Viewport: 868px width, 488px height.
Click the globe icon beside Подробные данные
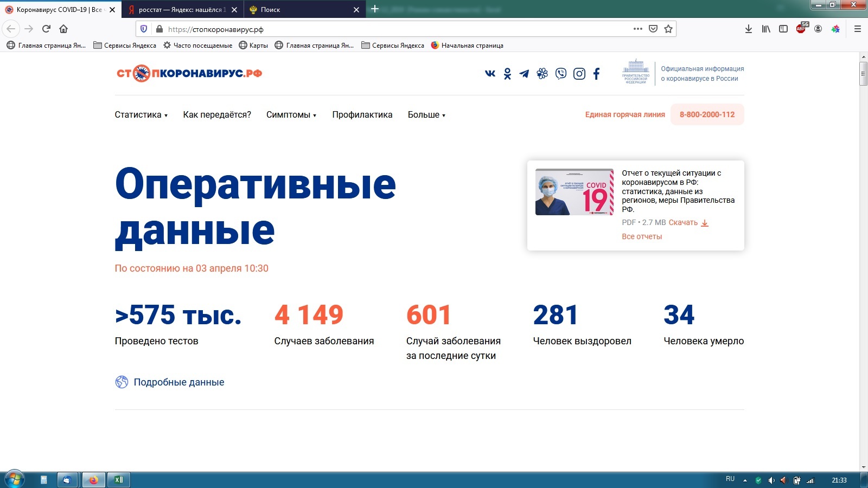122,382
